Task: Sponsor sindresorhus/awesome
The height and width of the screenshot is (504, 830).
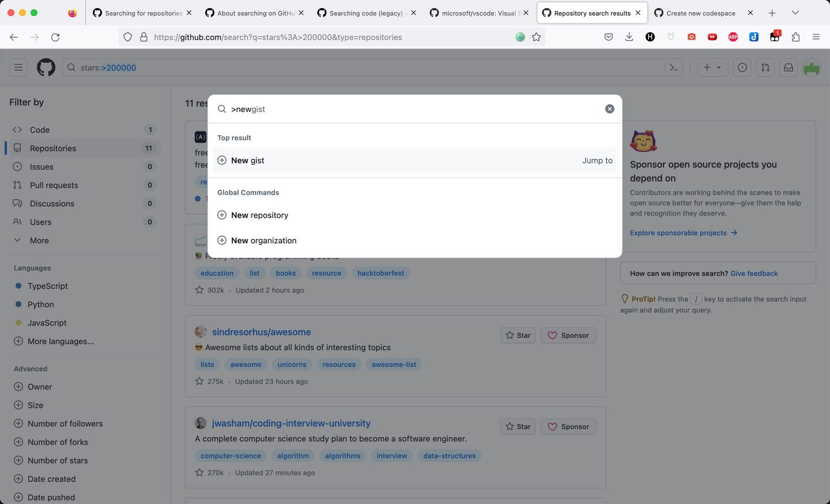Action: [x=568, y=335]
